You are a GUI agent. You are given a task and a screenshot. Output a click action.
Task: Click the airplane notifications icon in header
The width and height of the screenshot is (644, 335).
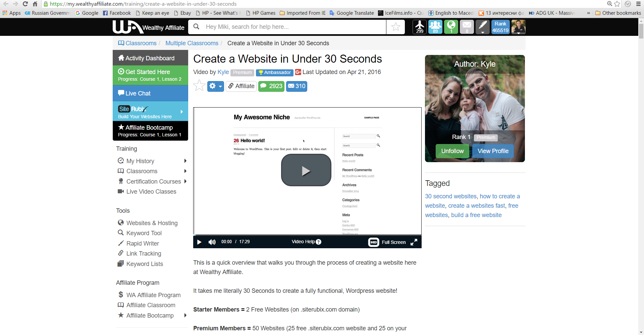(x=419, y=27)
